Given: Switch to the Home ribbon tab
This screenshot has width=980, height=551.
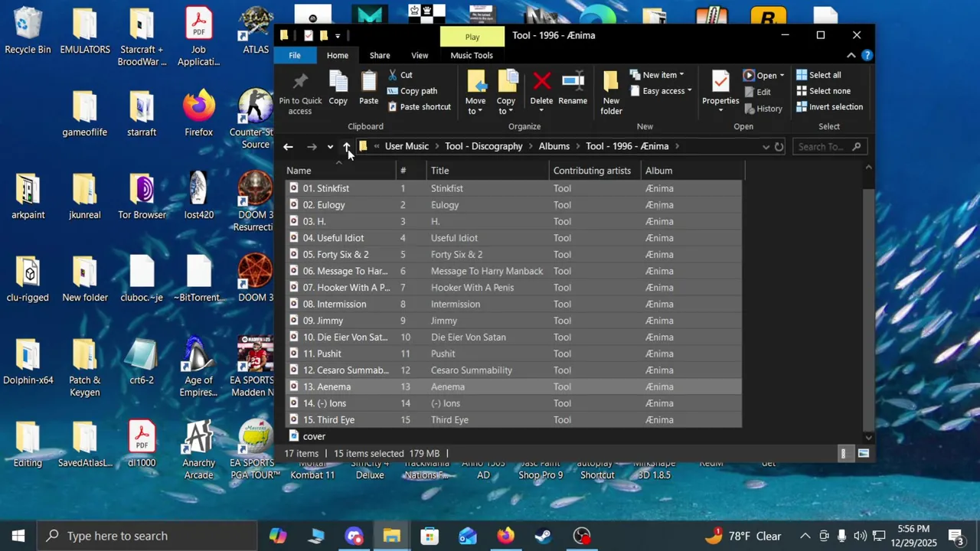Looking at the screenshot, I should click(338, 55).
